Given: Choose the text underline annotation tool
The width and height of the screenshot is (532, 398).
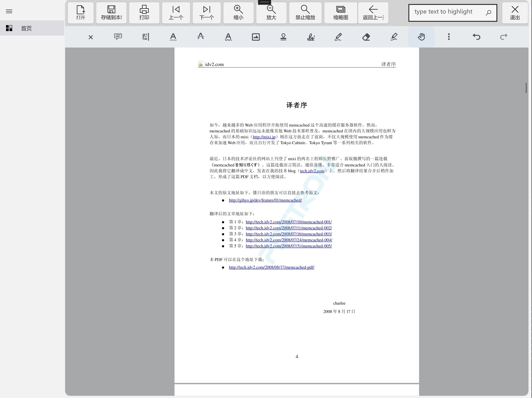Looking at the screenshot, I should coord(173,37).
